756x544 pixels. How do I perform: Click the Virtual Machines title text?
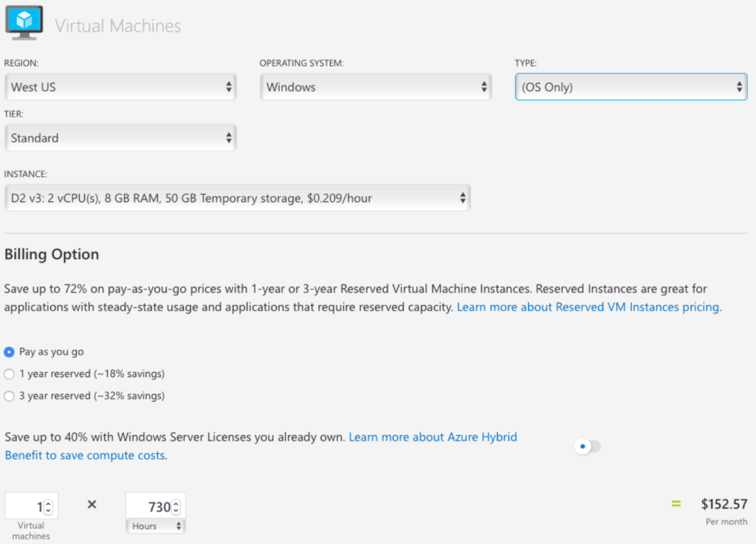tap(117, 26)
